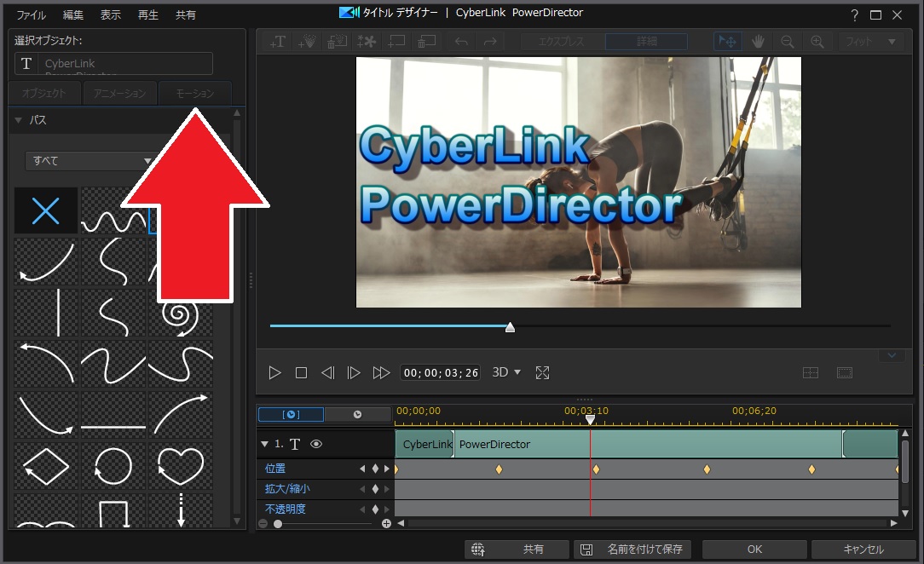
Task: Collapse the パス section
Action: tap(18, 120)
